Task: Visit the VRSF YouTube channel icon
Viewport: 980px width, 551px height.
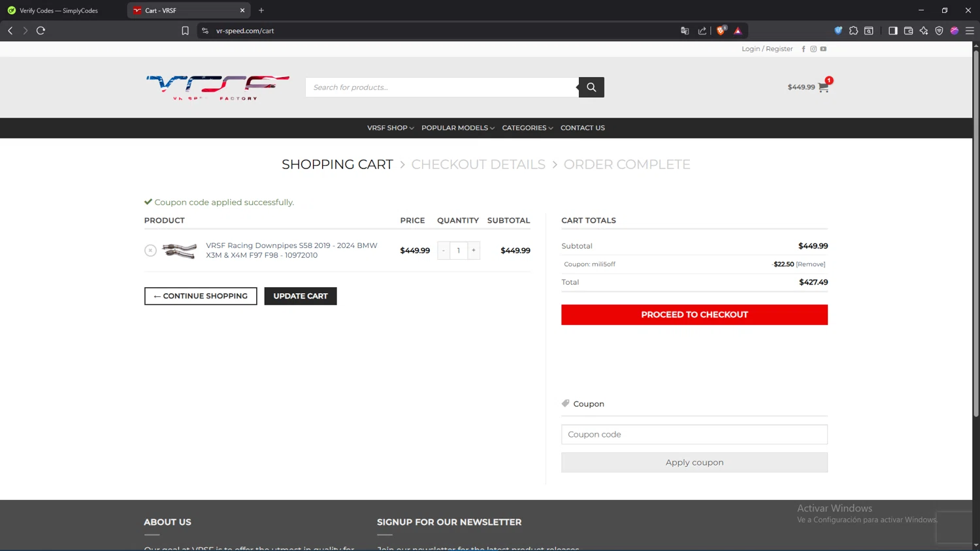Action: 823,49
